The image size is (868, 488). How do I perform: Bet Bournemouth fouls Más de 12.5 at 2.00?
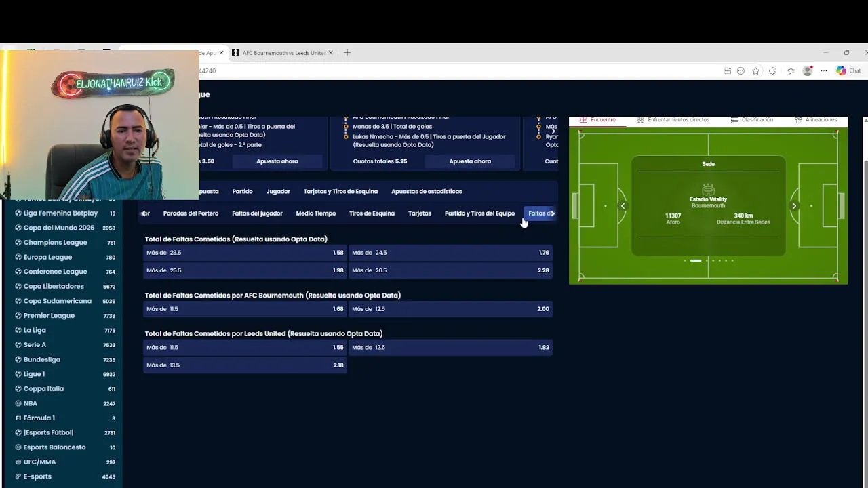[x=450, y=309]
